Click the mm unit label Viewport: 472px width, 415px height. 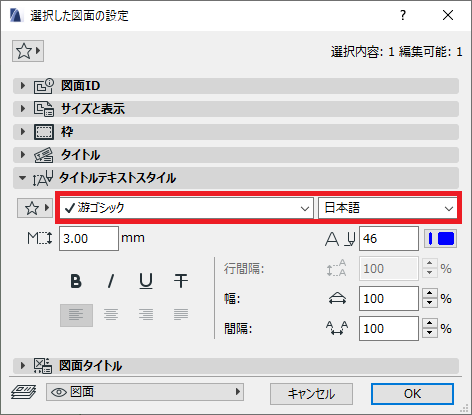pos(133,238)
